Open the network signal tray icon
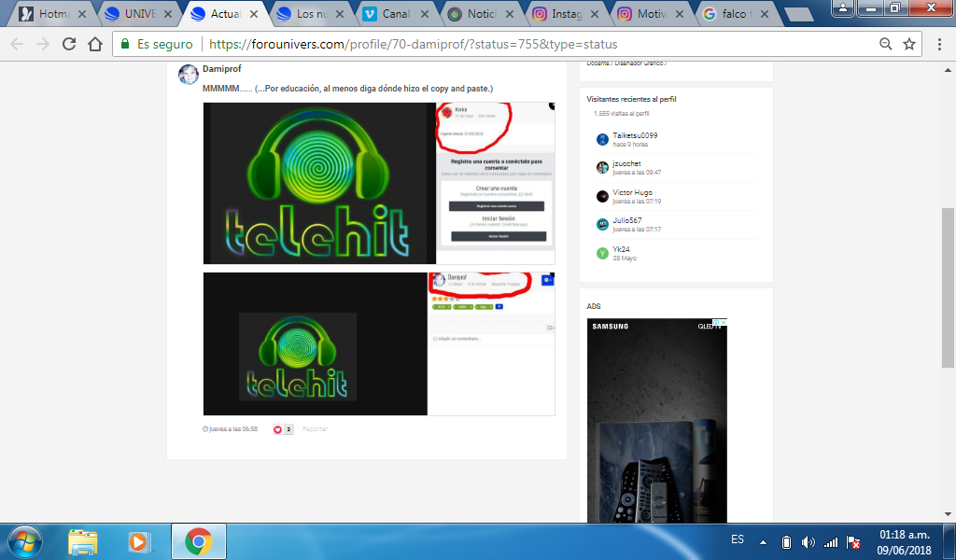Image resolution: width=956 pixels, height=560 pixels. [831, 542]
